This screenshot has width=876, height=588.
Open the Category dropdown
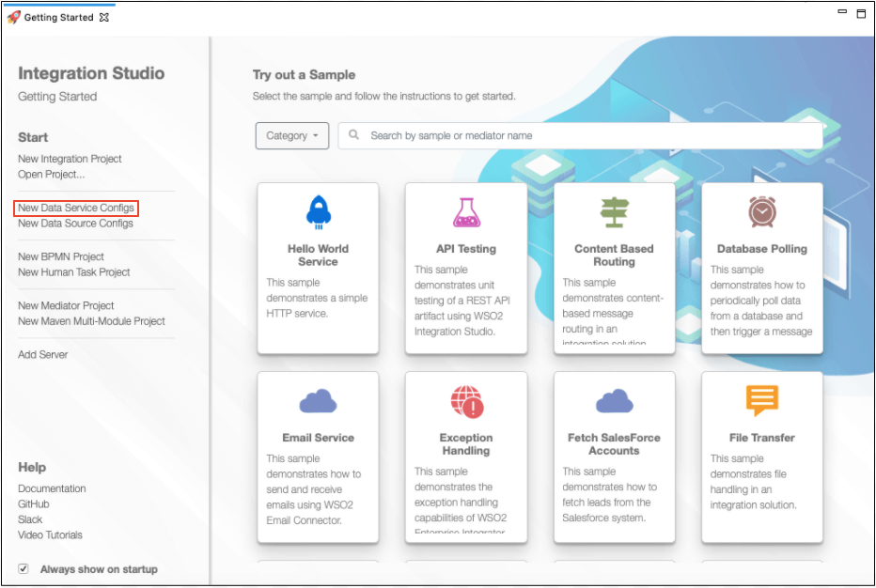tap(291, 135)
